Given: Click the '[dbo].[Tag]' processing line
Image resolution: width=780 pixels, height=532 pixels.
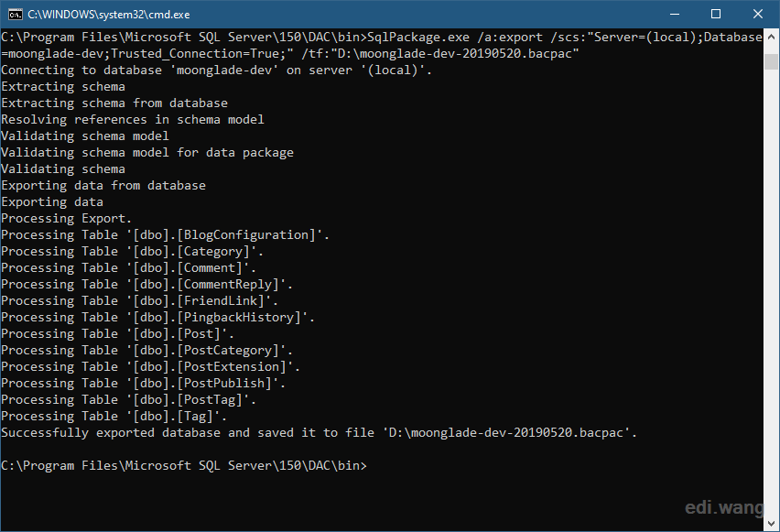Looking at the screenshot, I should coord(114,416).
